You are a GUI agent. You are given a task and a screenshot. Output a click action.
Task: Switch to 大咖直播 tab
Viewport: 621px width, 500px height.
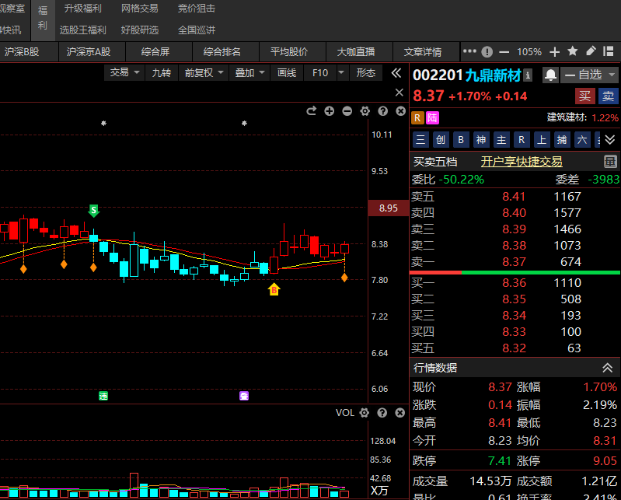(359, 52)
